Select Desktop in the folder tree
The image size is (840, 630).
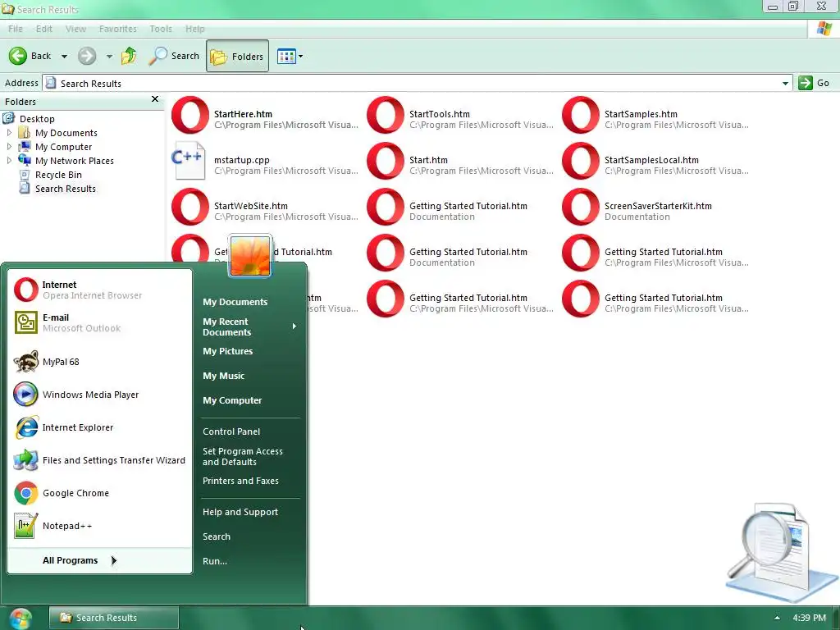37,119
